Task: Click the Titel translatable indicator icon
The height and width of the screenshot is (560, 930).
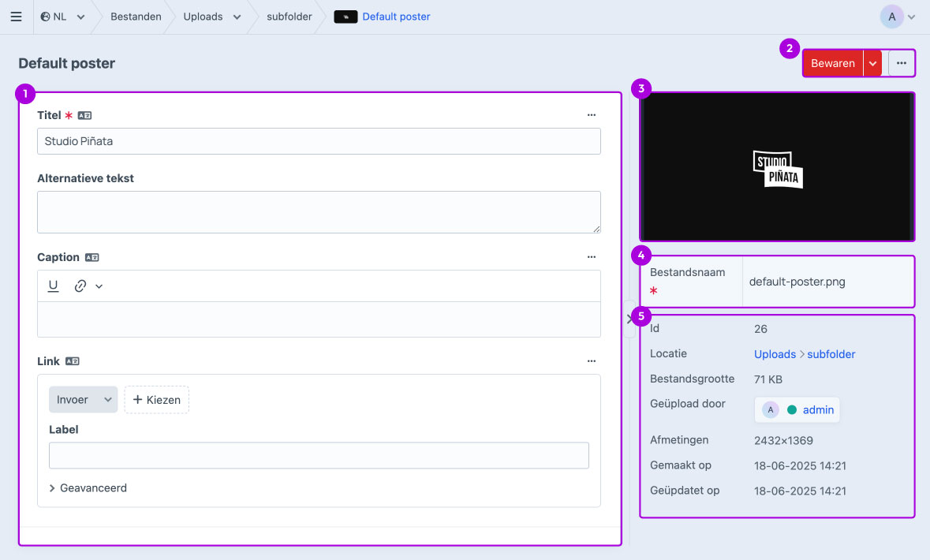Action: click(x=85, y=116)
